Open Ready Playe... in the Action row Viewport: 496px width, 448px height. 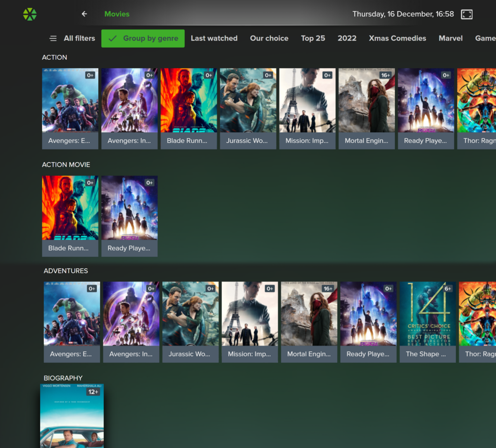coord(426,109)
